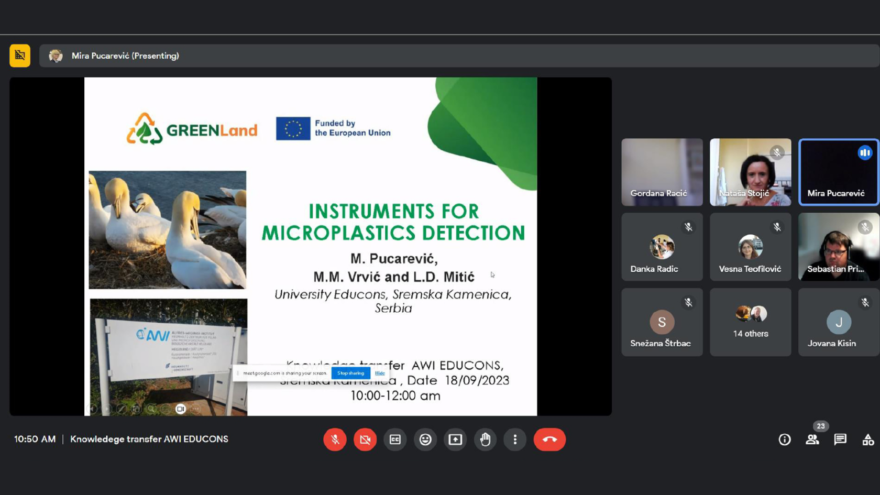
Task: Click the Hide link in sharing bar
Action: click(380, 373)
